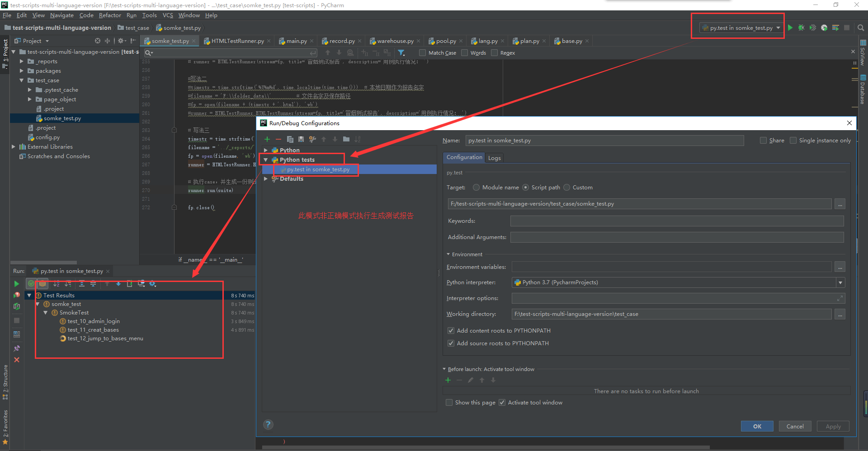
Task: Add new configuration with green plus in dialog
Action: click(267, 139)
